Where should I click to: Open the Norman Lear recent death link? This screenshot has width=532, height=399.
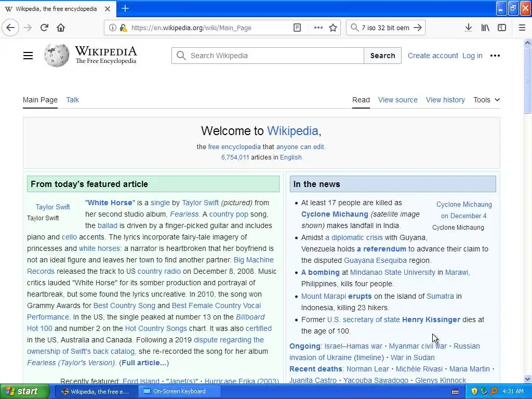368,369
